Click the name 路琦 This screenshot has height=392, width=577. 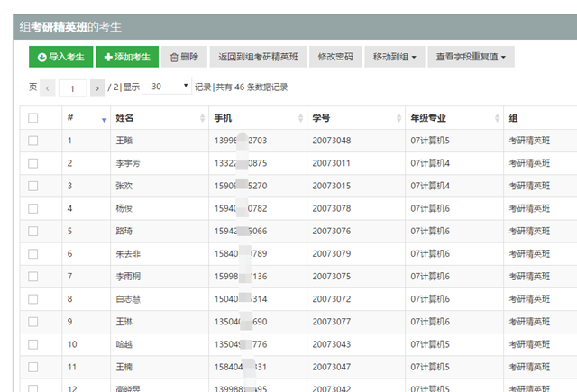pyautogui.click(x=124, y=231)
